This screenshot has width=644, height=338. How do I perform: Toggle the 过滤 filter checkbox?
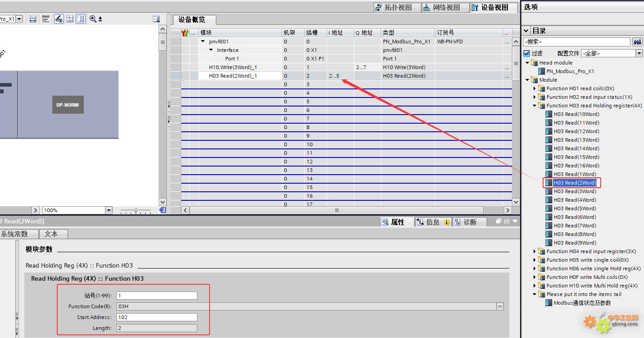(526, 53)
